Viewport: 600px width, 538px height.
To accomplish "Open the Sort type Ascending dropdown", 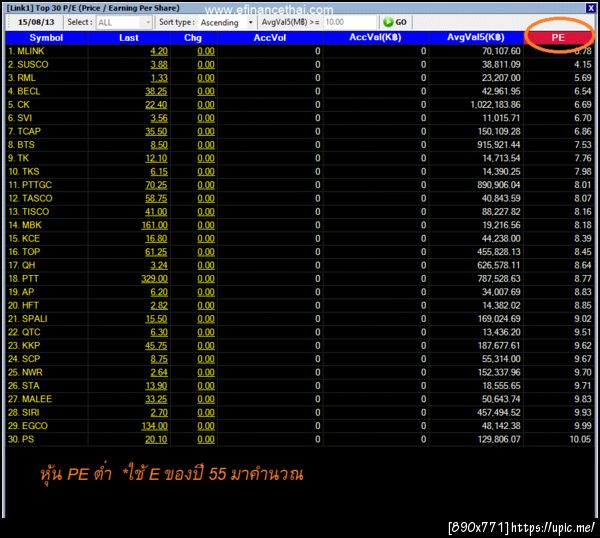I will click(227, 23).
